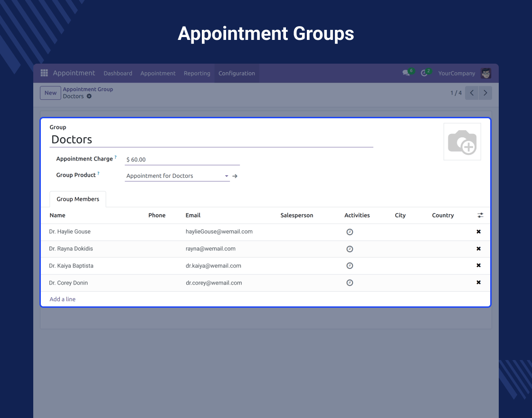Click activity clock for Dr. Haylie Gouse

350,232
